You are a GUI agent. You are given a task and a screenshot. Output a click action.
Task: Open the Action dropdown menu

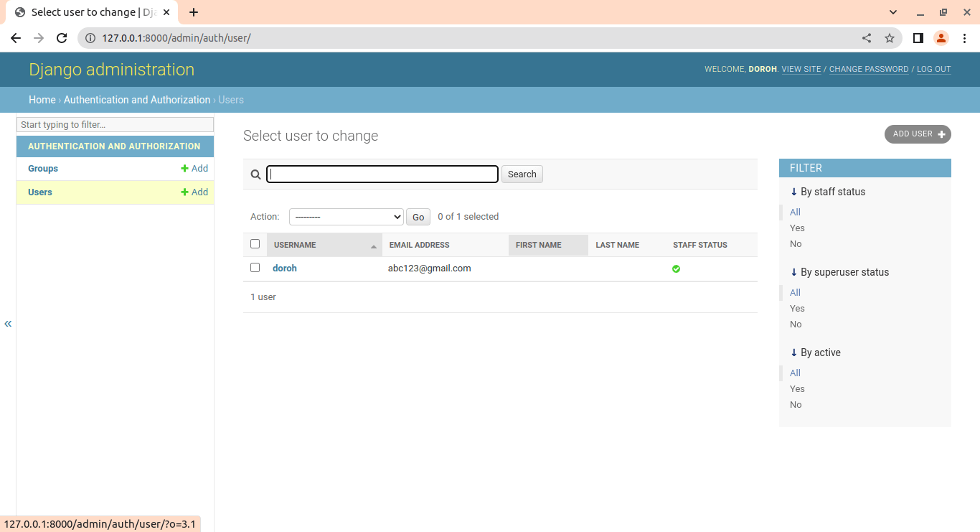pos(346,217)
